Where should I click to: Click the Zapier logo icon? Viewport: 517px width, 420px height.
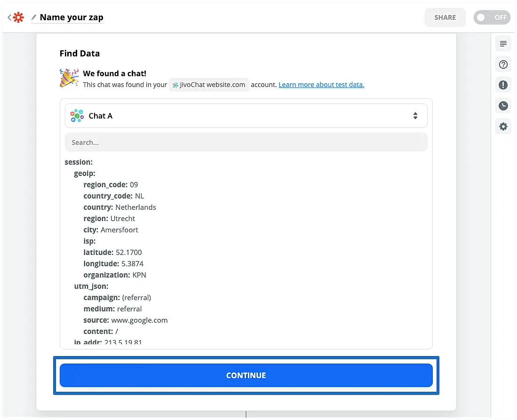point(18,17)
